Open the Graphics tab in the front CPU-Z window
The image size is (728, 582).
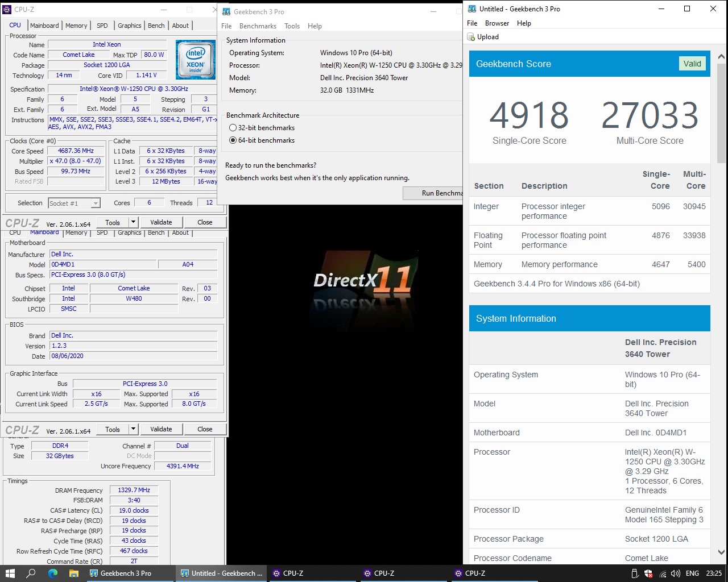click(130, 26)
